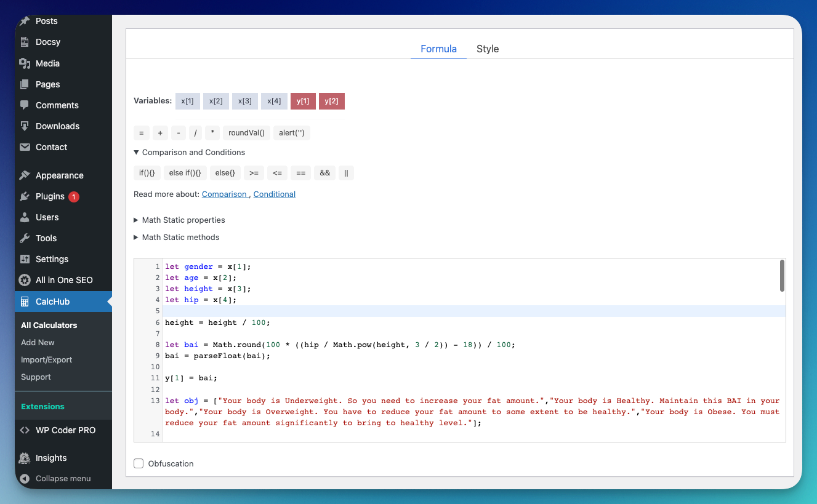817x504 pixels.
Task: Click the Downloads icon in sidebar
Action: tap(25, 126)
